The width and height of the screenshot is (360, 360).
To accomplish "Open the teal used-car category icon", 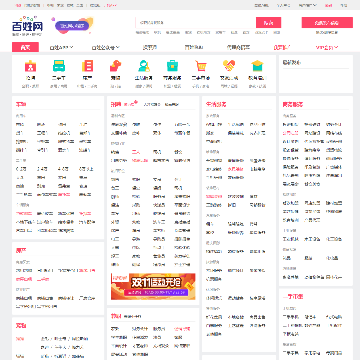I will tap(59, 66).
